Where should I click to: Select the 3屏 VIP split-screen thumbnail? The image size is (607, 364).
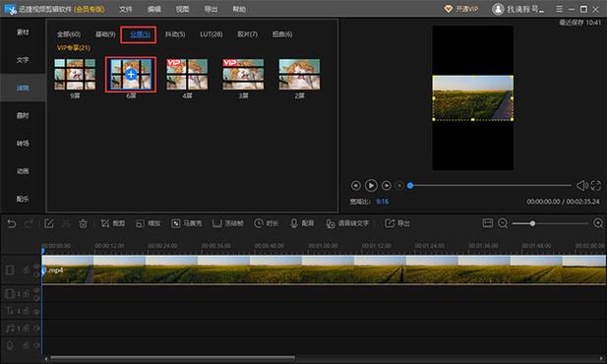click(x=243, y=75)
